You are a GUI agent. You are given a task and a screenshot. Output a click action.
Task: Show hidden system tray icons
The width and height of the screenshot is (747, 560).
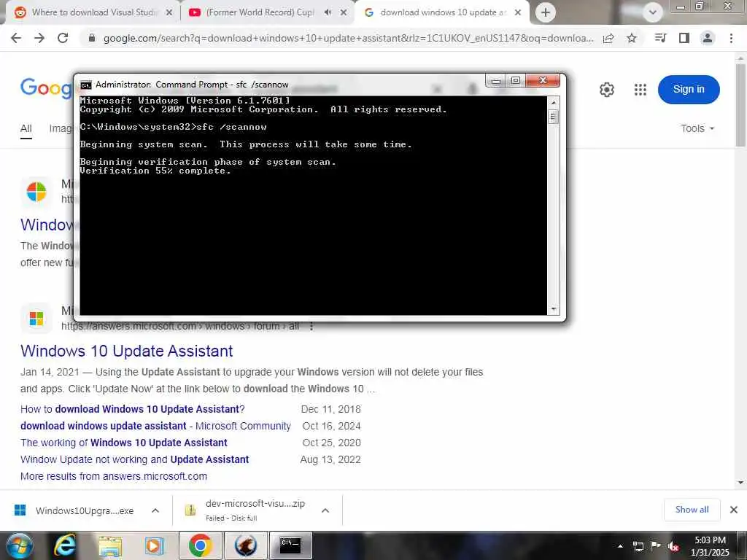tap(620, 546)
